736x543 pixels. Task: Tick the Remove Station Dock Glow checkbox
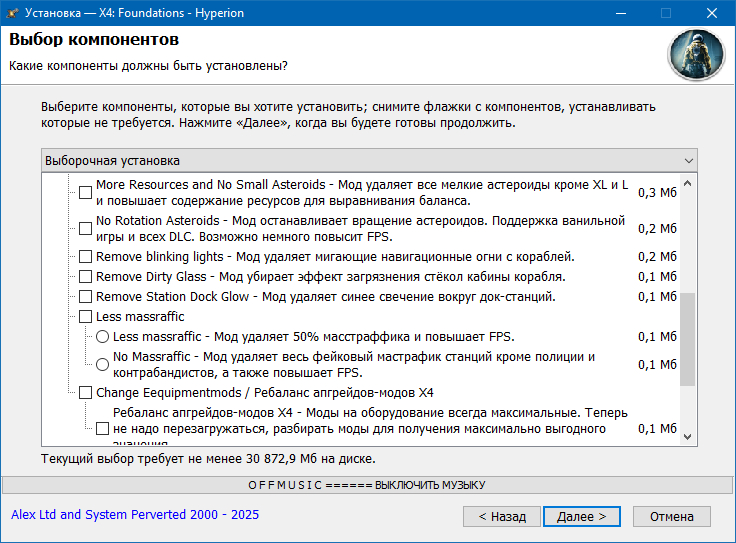pyautogui.click(x=85, y=297)
